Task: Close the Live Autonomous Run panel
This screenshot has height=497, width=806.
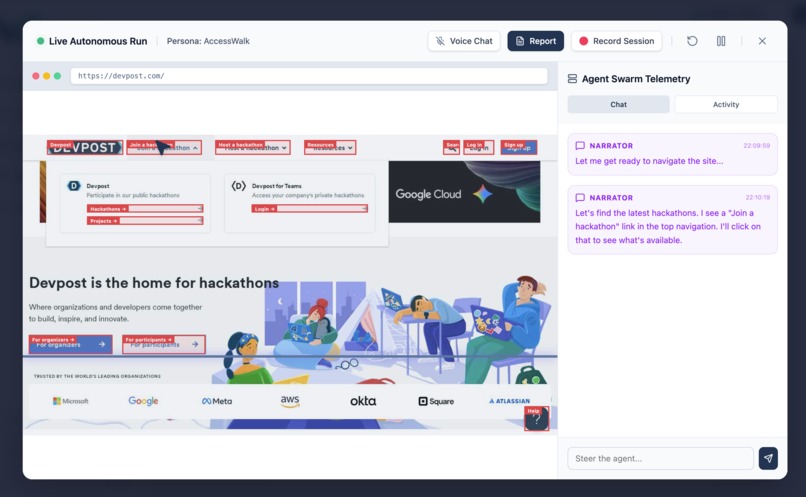Action: [x=762, y=41]
